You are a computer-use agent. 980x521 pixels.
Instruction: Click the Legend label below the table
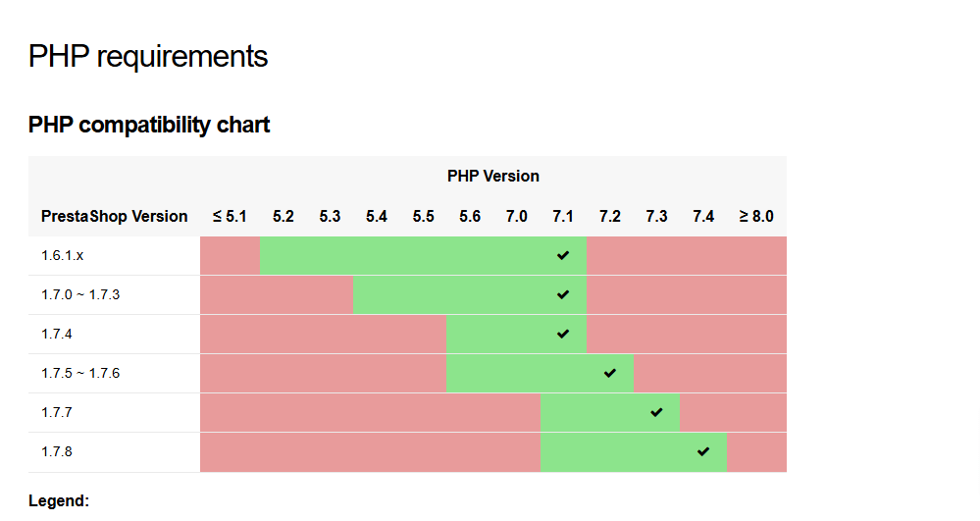pyautogui.click(x=59, y=501)
